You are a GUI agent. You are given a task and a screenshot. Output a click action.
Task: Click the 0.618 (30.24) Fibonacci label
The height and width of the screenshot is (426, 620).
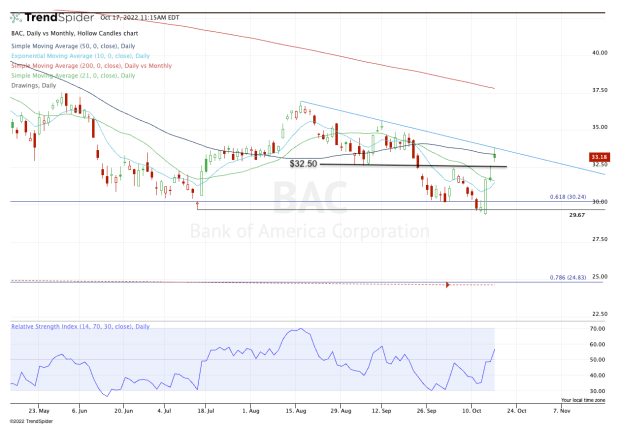(568, 197)
